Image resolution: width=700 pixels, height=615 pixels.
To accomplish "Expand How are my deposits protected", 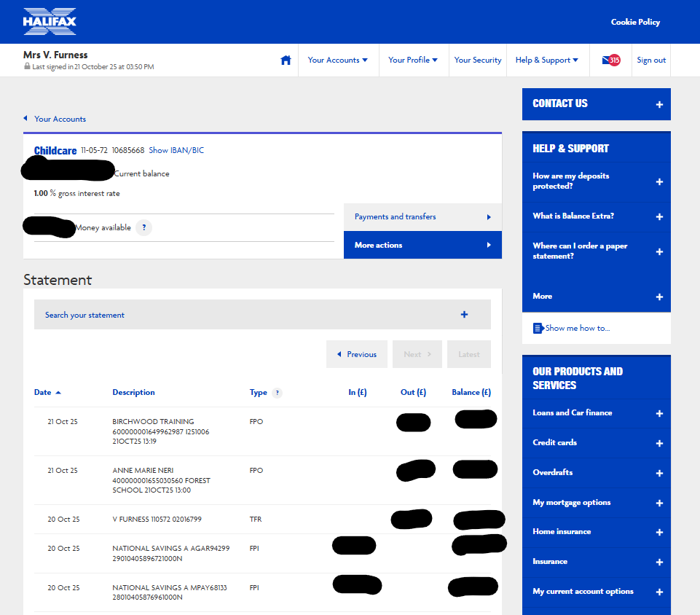I will coord(659,181).
